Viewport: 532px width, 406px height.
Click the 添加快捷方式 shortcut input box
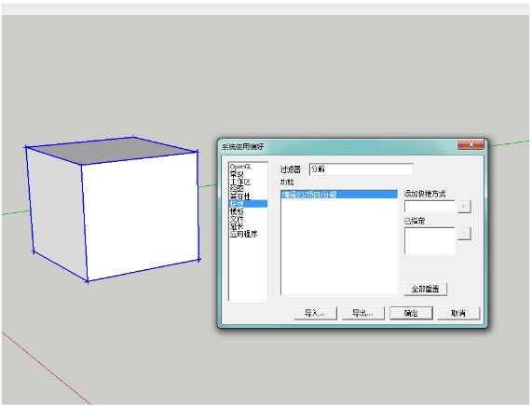click(x=430, y=206)
